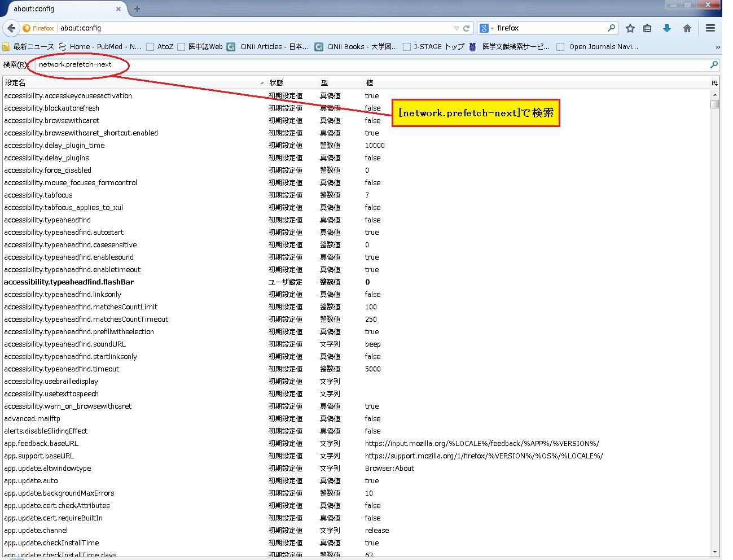The width and height of the screenshot is (733, 560).
Task: Open the column picker icon
Action: [x=715, y=83]
